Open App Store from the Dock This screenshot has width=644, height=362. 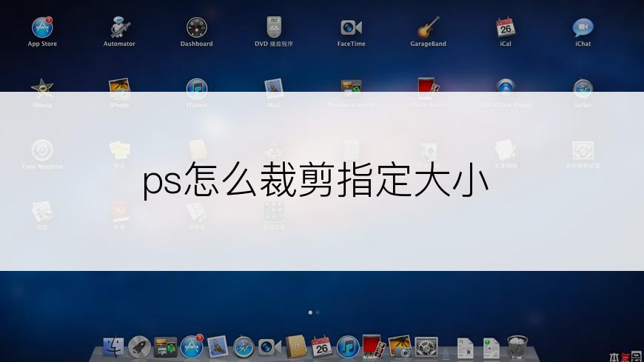point(192,346)
